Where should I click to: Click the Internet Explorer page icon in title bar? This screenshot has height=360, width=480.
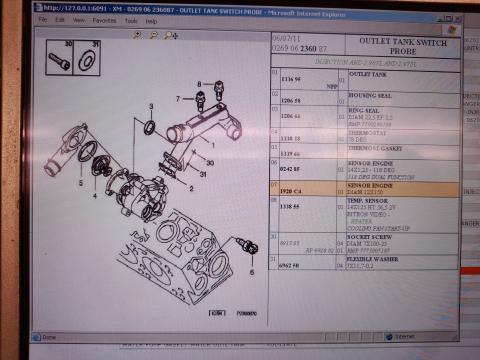coord(39,7)
